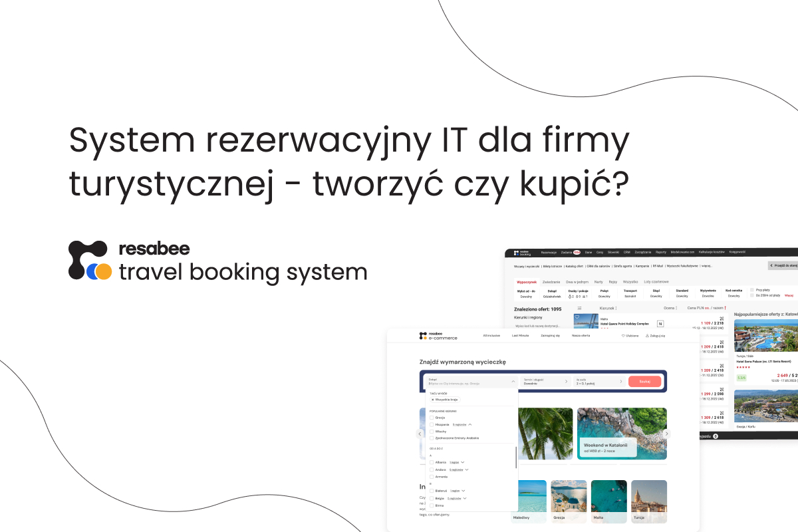Collapse the Hiszpania regions list
This screenshot has width=798, height=532.
click(470, 424)
